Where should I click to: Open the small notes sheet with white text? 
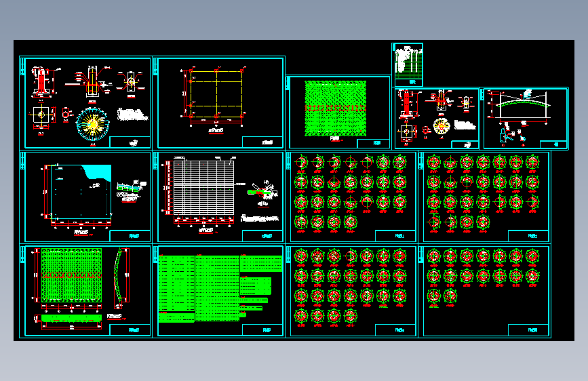408,64
